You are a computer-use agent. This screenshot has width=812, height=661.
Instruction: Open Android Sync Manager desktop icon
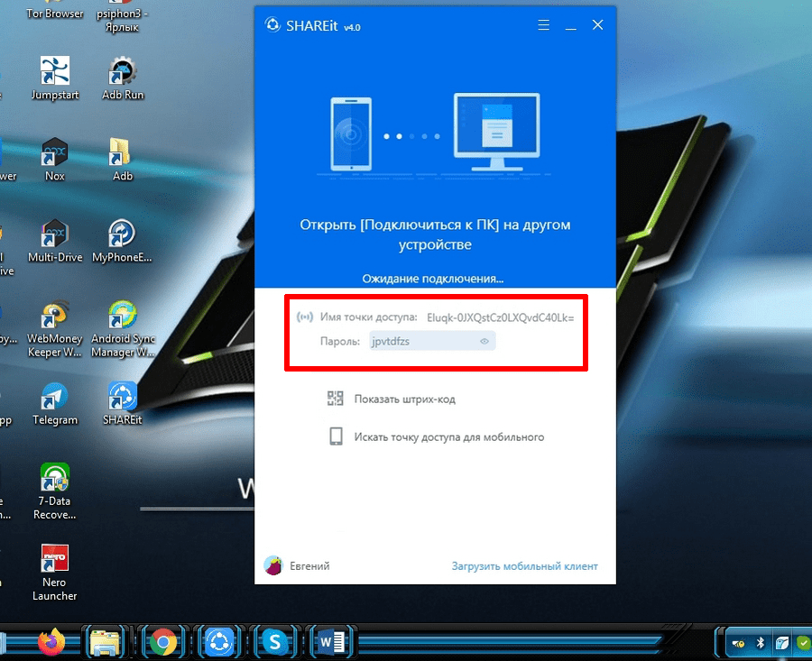pyautogui.click(x=123, y=328)
